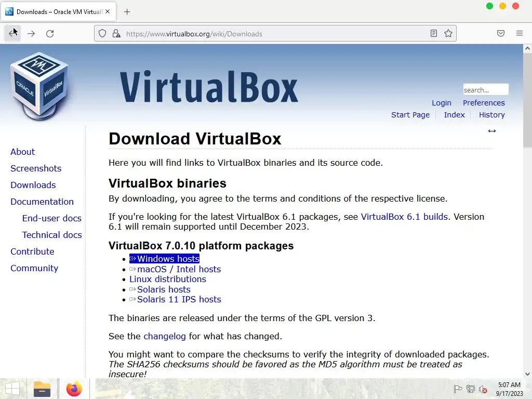This screenshot has width=532, height=399.
Task: Download the Solaris 11 IPS hosts package
Action: [176, 299]
